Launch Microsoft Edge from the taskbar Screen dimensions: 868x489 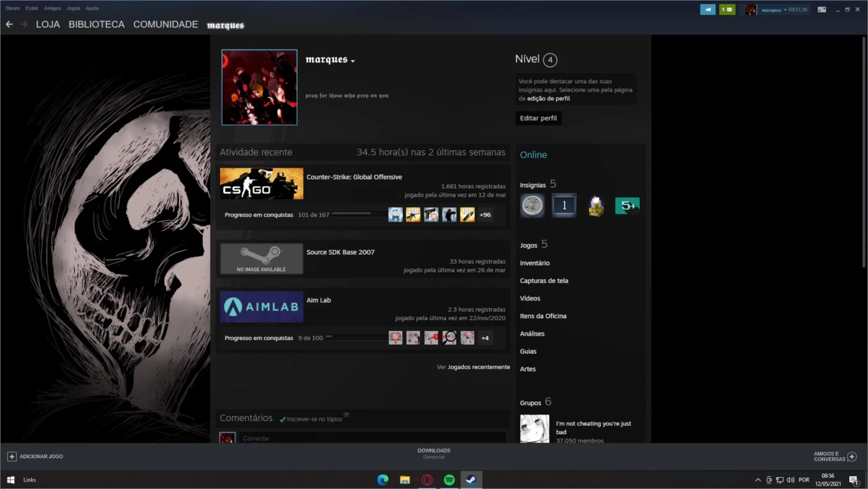(383, 480)
